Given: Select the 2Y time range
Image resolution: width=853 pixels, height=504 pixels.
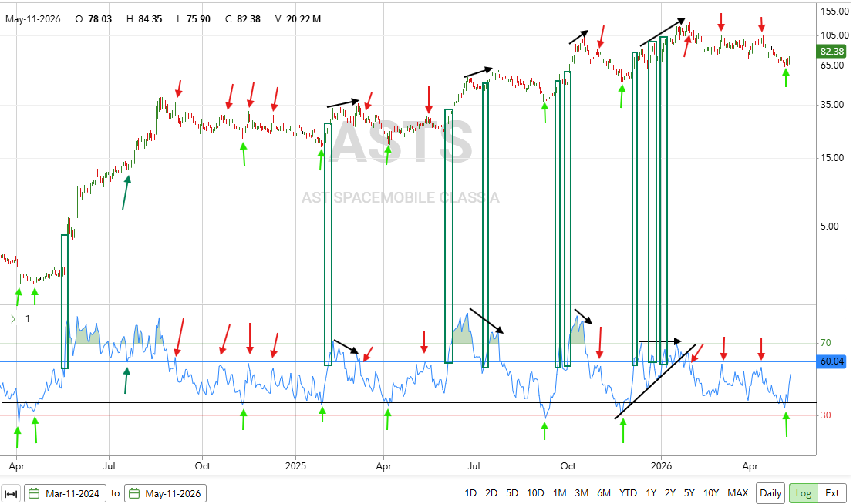Looking at the screenshot, I should [670, 493].
